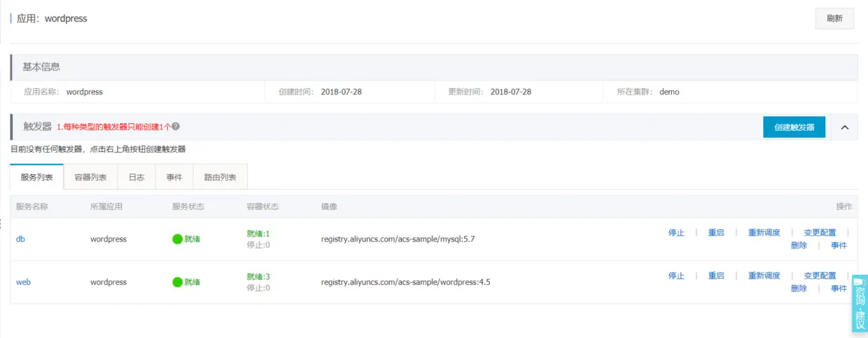This screenshot has height=338, width=868.
Task: Click the green 就绪 status dot for db
Action: click(177, 239)
